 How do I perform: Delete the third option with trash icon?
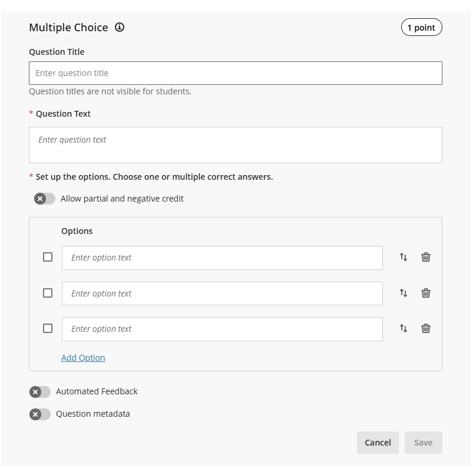pyautogui.click(x=425, y=328)
